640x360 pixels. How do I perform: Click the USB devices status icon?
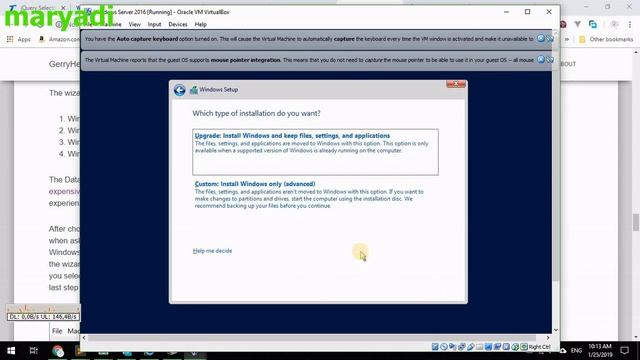(471, 347)
